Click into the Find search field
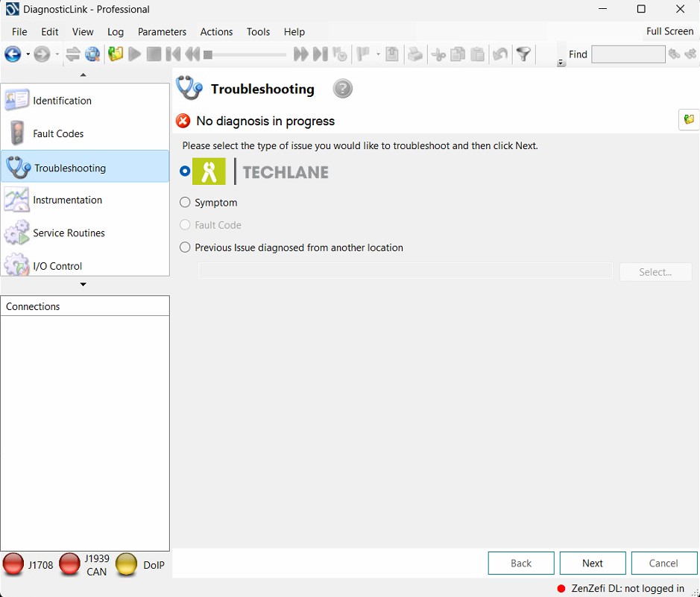 (x=628, y=54)
